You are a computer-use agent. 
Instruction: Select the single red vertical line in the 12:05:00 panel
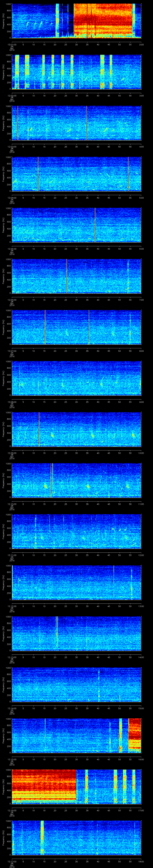(95, 225)
